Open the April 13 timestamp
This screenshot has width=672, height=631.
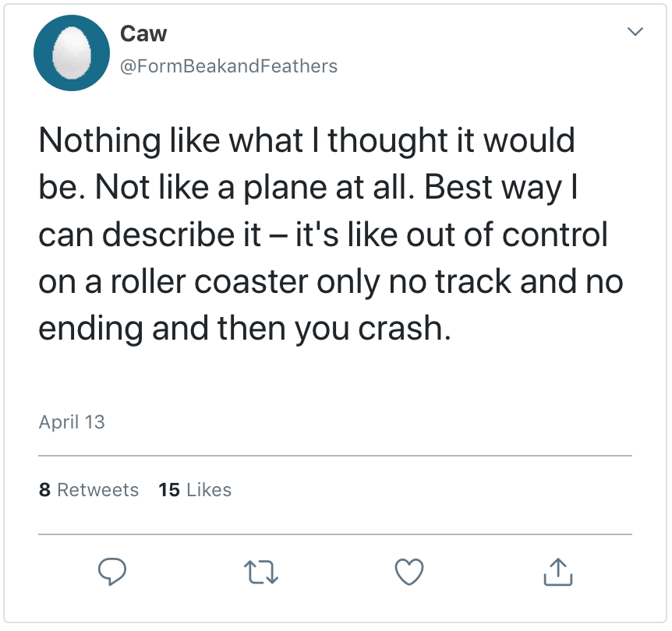(x=72, y=422)
